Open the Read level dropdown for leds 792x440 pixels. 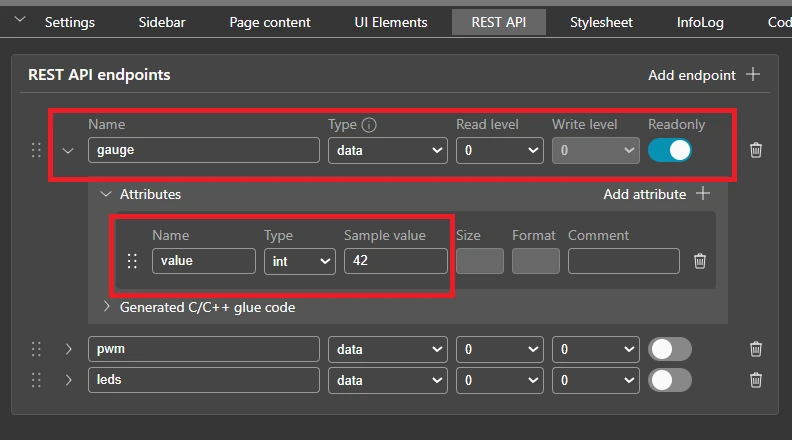point(500,380)
